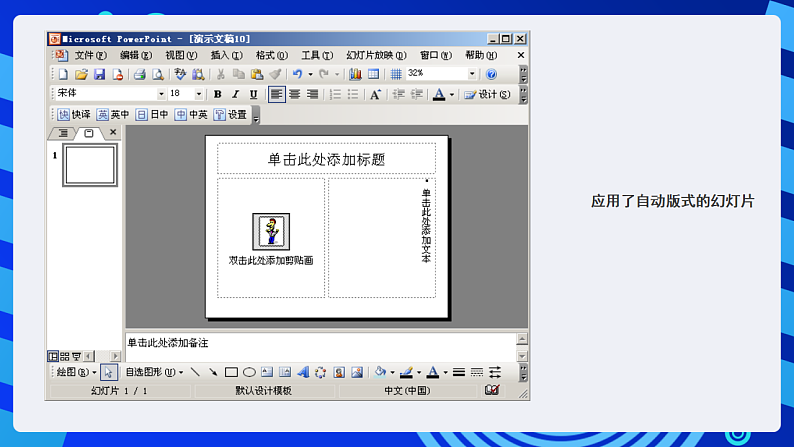Toggle numbered list formatting

(x=335, y=94)
